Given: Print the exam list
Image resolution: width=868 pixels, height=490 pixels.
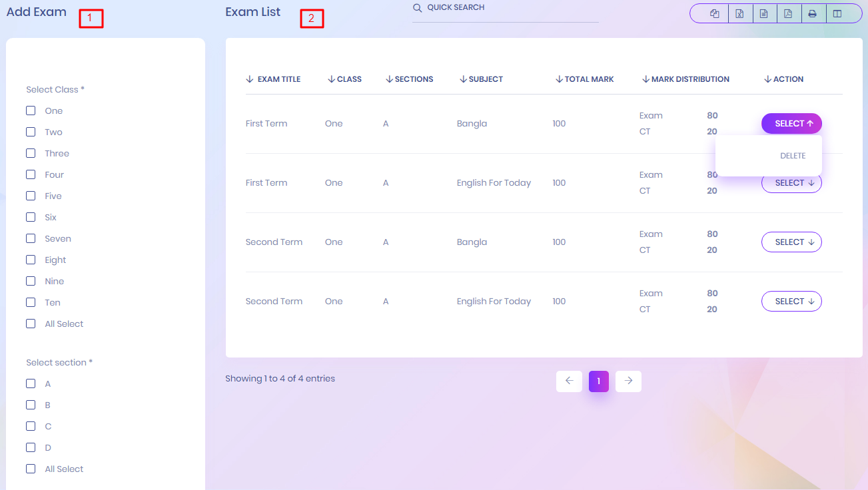Looking at the screenshot, I should [813, 13].
